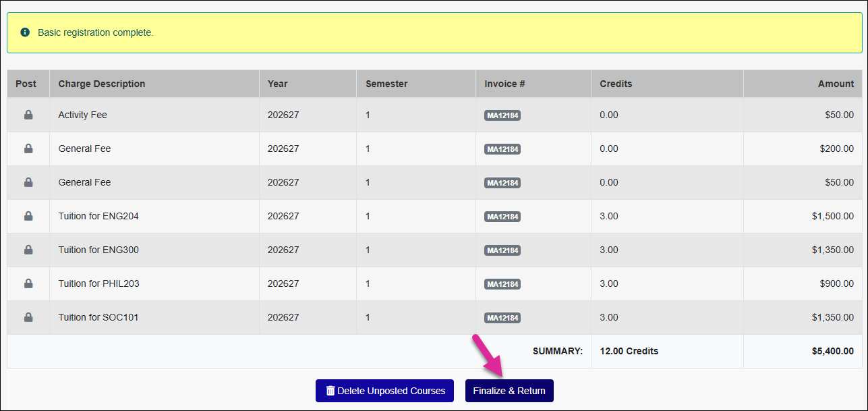Open invoice badge MA12184 in the ENG204 row
The height and width of the screenshot is (411, 868).
coord(502,217)
